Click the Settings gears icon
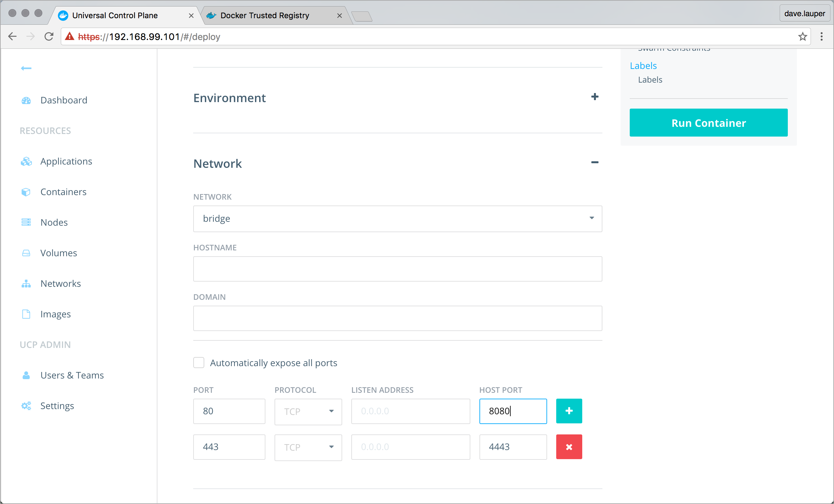The image size is (834, 504). [x=26, y=406]
